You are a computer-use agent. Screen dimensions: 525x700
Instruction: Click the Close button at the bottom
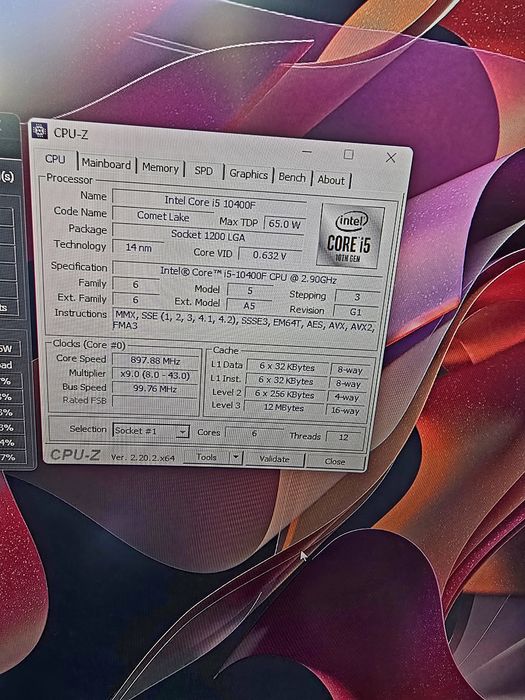pyautogui.click(x=335, y=461)
